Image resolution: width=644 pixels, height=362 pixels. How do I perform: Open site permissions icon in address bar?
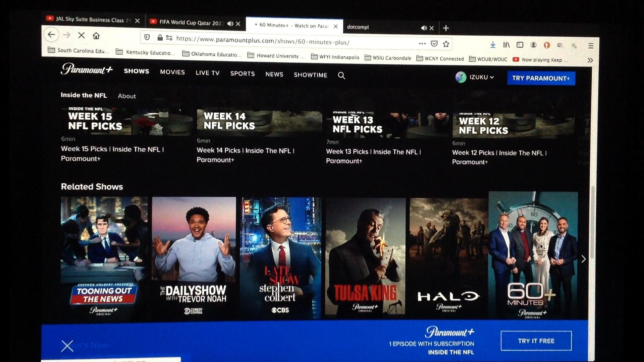pos(169,38)
